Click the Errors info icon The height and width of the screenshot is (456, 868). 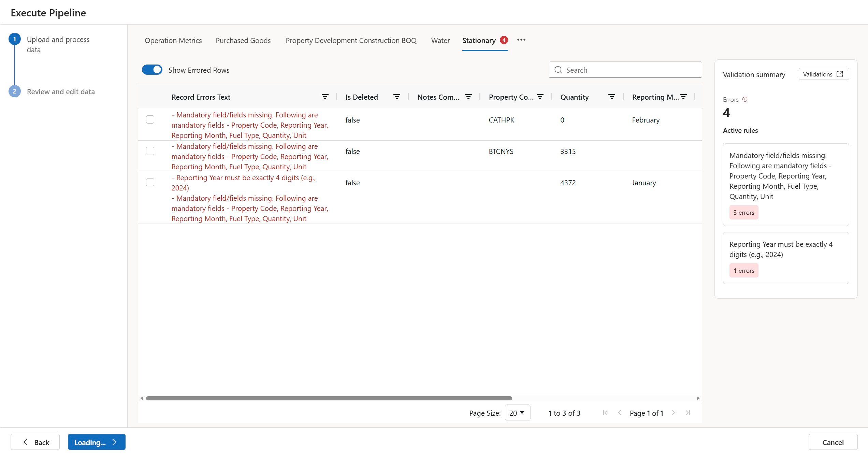(745, 99)
